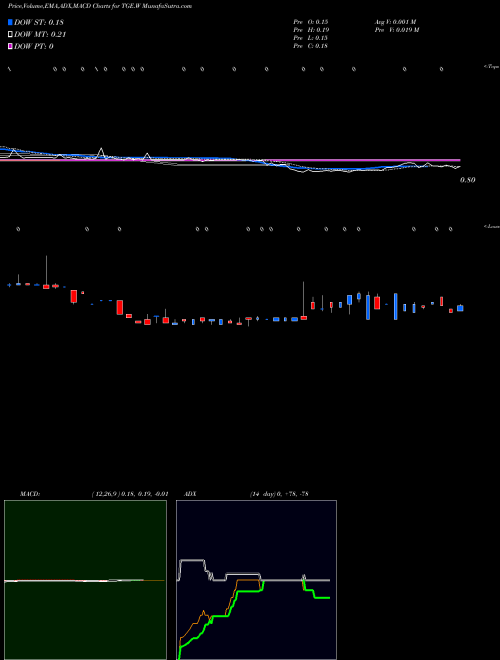Click the 0.80 price axis label
The height and width of the screenshot is (660, 500).
468,180
